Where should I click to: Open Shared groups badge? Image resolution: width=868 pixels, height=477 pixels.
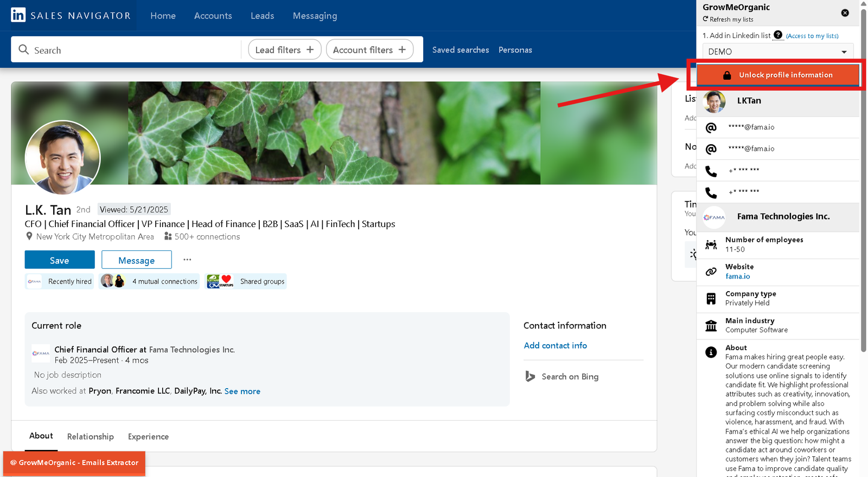click(x=246, y=281)
